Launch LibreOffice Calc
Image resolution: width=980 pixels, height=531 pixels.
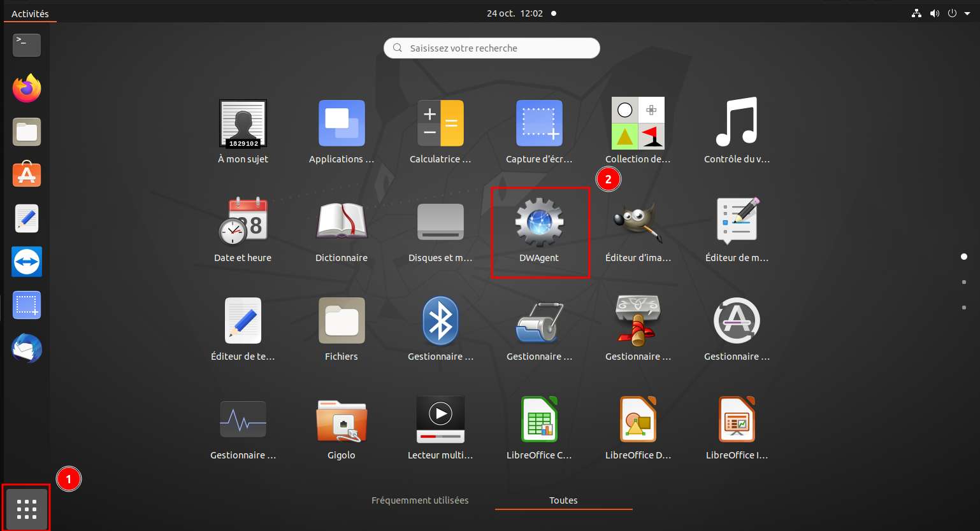pos(539,428)
